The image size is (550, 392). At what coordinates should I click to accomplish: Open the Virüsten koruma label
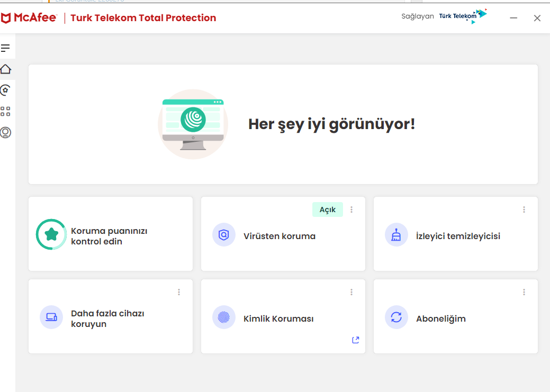pos(279,236)
